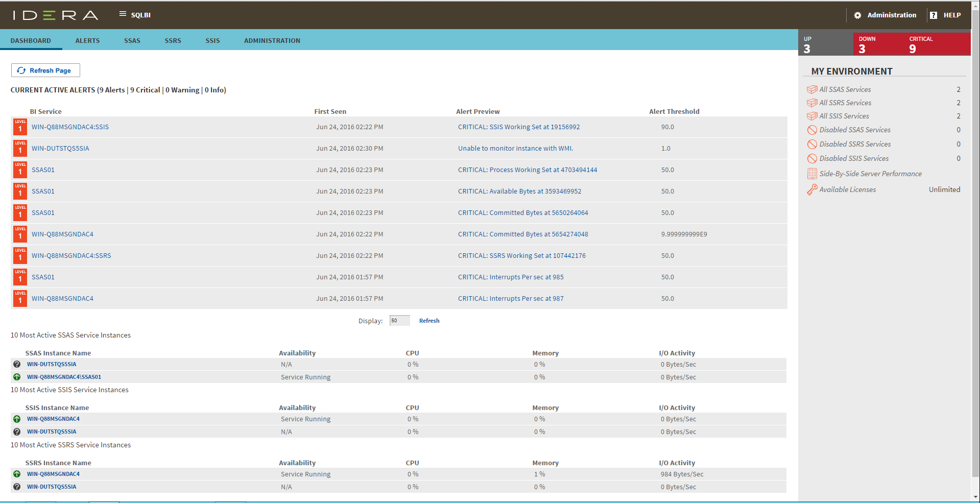Image resolution: width=980 pixels, height=503 pixels.
Task: Click the DOWN 3 status tile
Action: point(877,44)
